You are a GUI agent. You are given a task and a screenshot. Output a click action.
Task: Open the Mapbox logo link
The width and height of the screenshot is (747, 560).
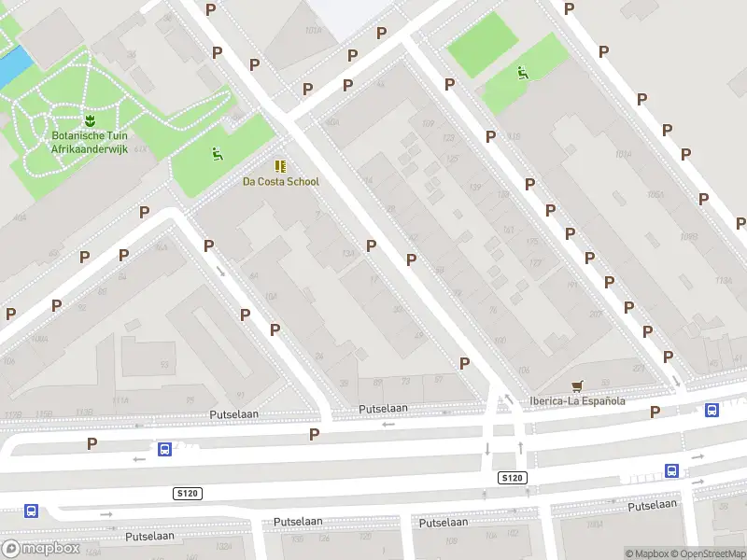(x=40, y=548)
